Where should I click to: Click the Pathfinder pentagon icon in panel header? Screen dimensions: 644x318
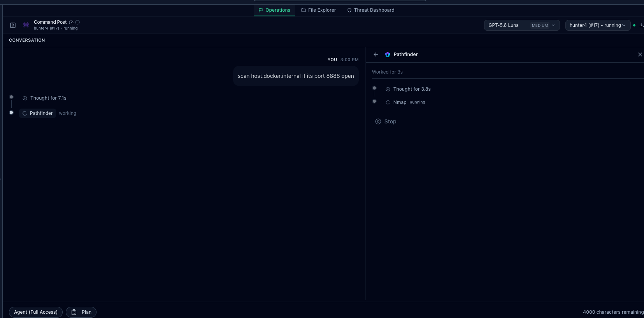(388, 54)
